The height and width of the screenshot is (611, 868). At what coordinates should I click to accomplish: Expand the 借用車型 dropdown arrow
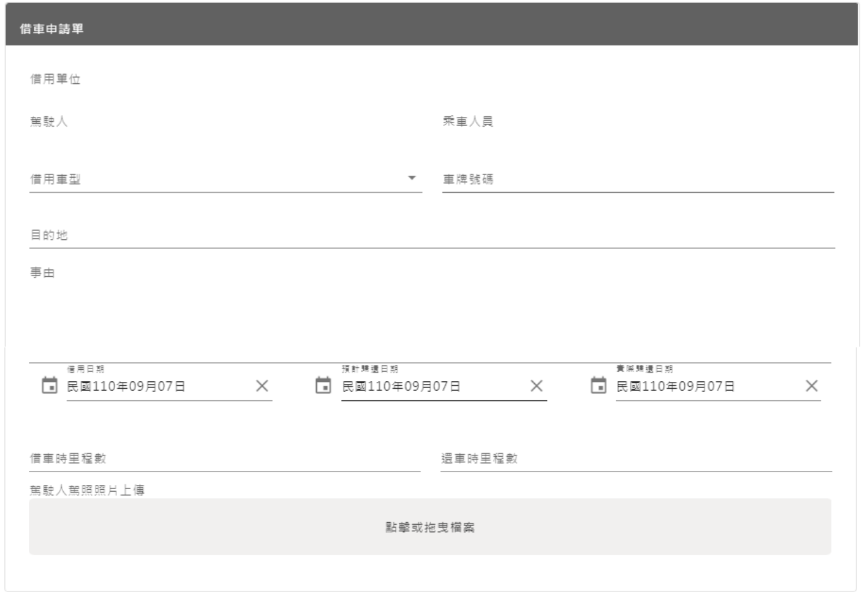pos(412,178)
